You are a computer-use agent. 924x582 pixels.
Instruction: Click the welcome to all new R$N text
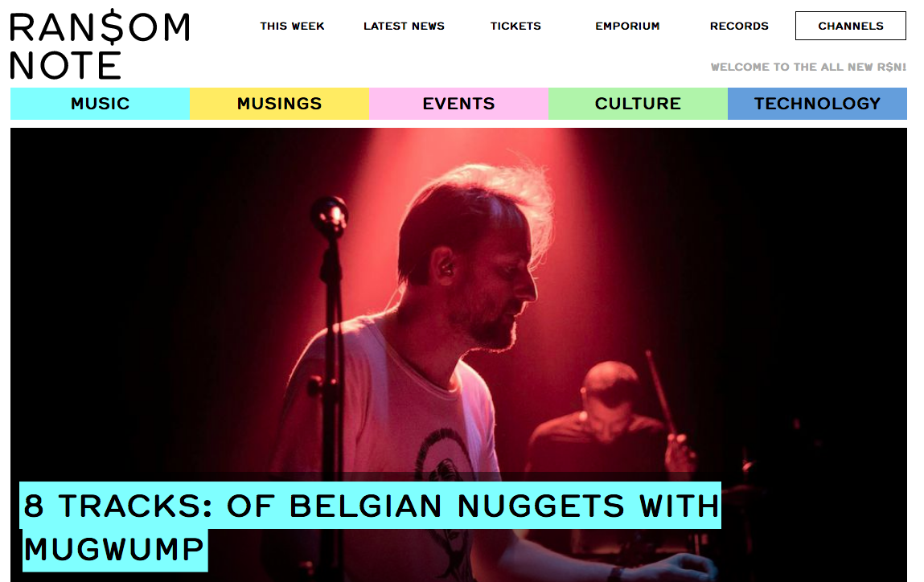tap(808, 68)
